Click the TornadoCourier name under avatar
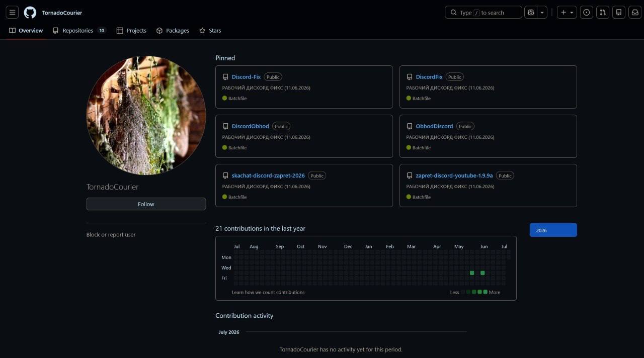 tap(112, 187)
